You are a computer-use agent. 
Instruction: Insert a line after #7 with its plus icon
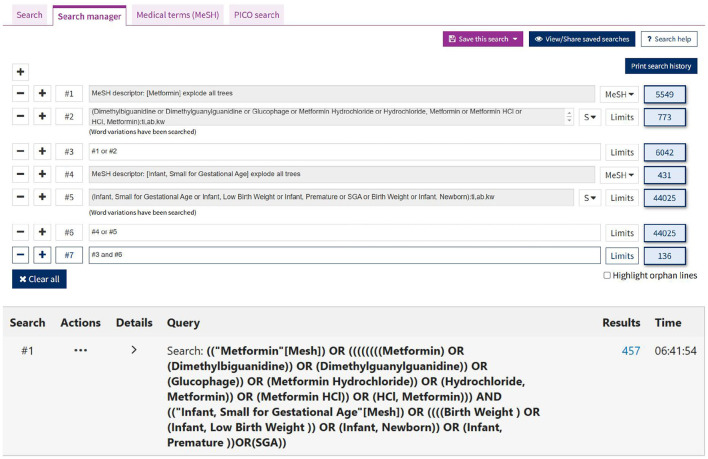click(42, 255)
